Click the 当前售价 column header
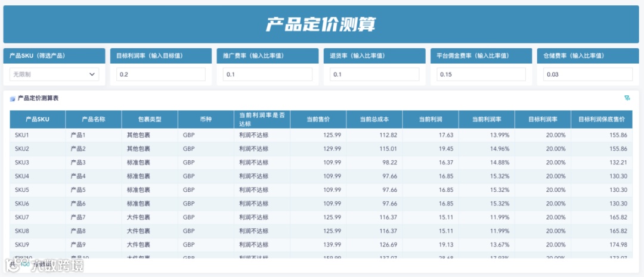This screenshot has width=644, height=277. 318,119
